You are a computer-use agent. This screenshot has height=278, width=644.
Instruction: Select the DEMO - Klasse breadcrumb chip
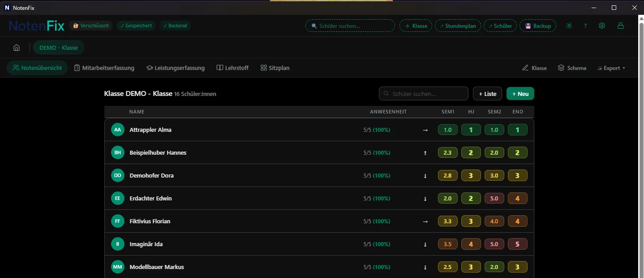(59, 48)
